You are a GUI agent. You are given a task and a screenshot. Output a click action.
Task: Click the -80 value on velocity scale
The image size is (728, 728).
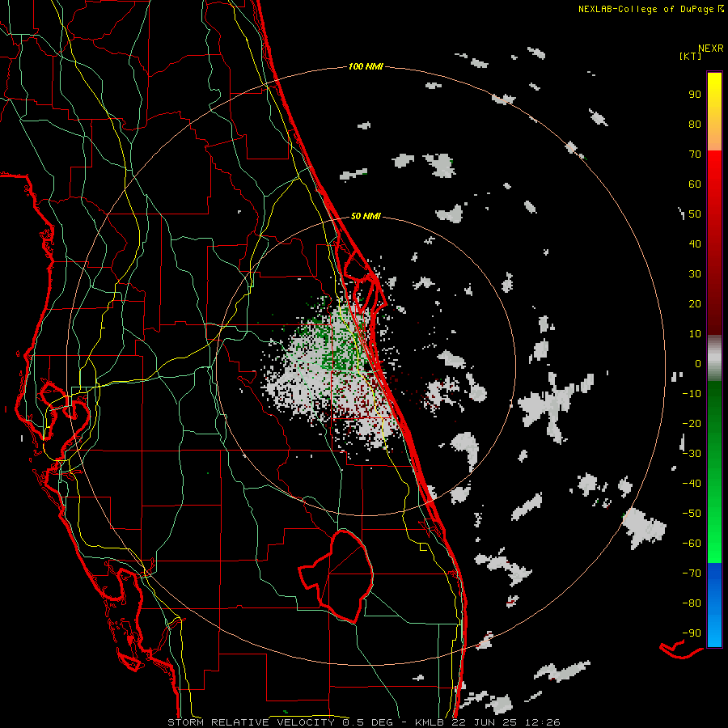click(x=692, y=603)
